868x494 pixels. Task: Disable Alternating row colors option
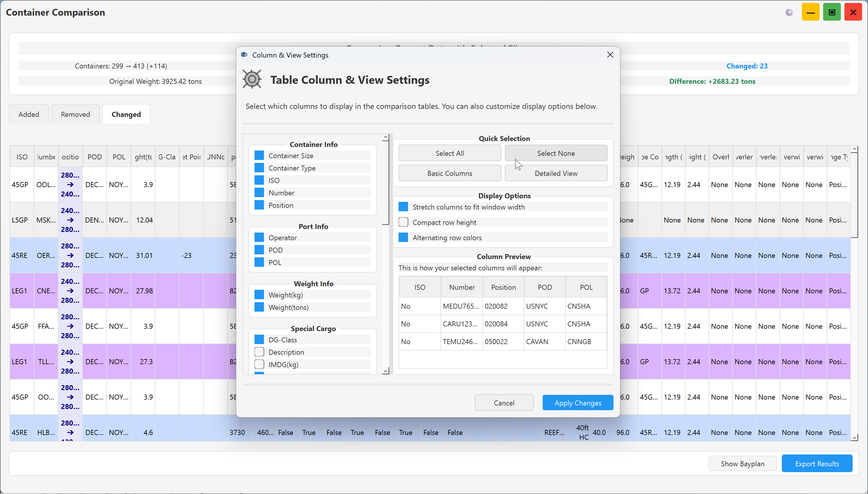tap(403, 238)
